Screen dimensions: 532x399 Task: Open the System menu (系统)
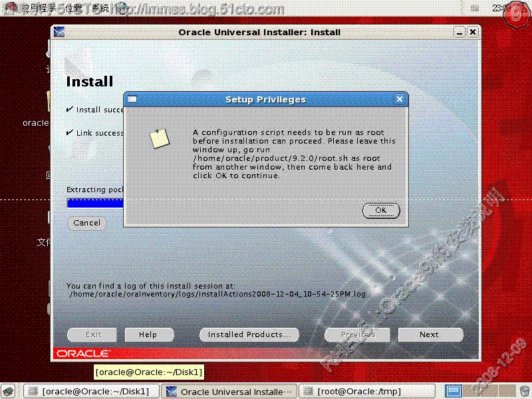pyautogui.click(x=101, y=8)
